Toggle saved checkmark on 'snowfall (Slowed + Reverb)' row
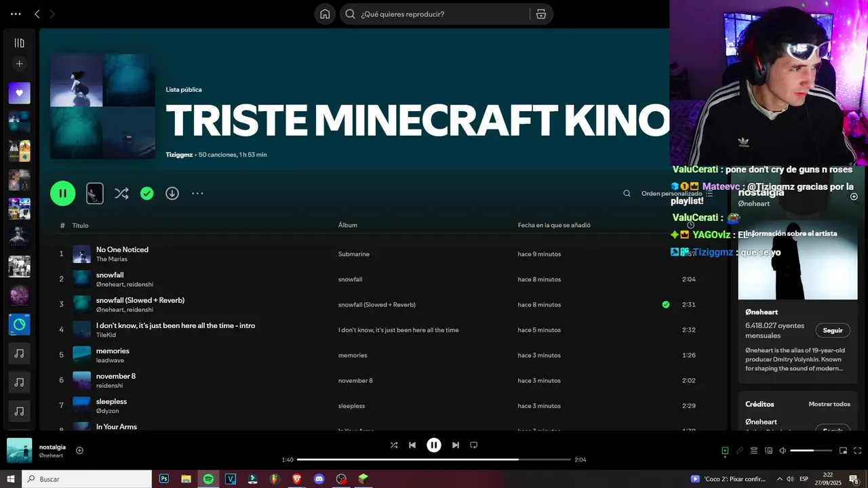The image size is (868, 488). (x=665, y=304)
